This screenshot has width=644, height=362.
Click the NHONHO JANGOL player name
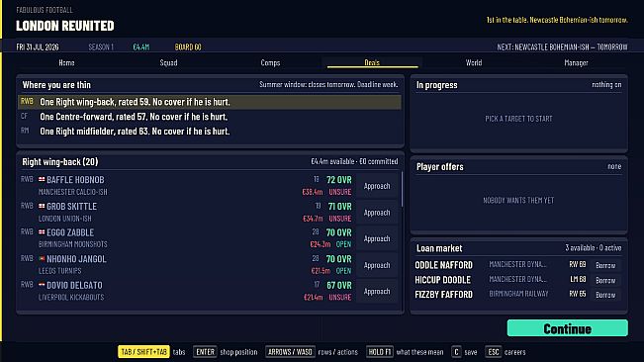(x=76, y=259)
